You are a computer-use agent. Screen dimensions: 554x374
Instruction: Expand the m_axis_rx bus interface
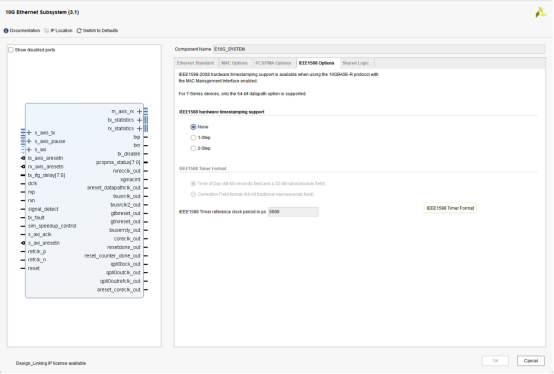(140, 112)
